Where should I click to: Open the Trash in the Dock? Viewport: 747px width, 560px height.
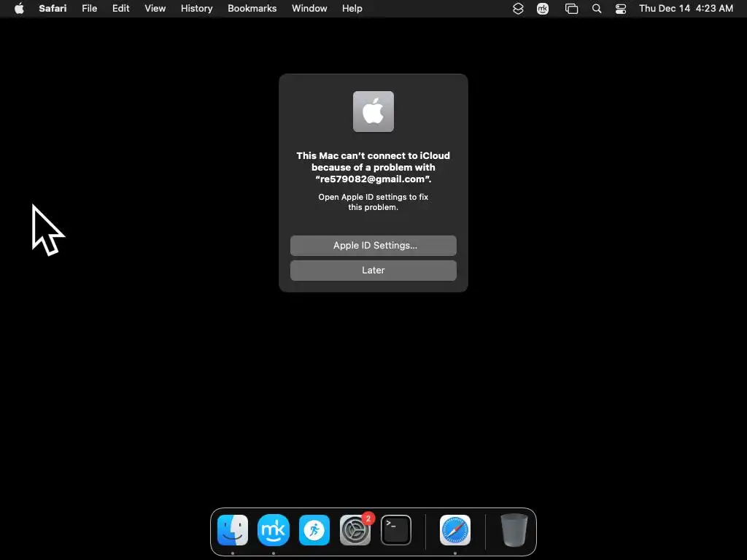(x=514, y=530)
